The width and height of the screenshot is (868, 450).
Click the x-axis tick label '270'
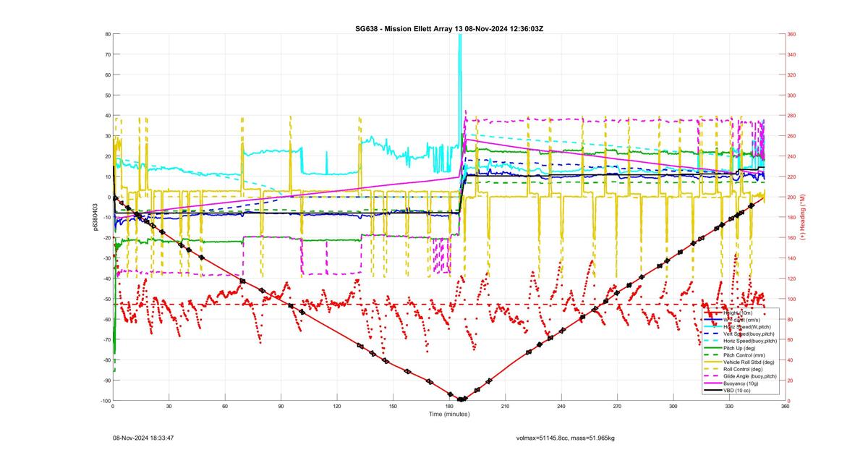(617, 407)
